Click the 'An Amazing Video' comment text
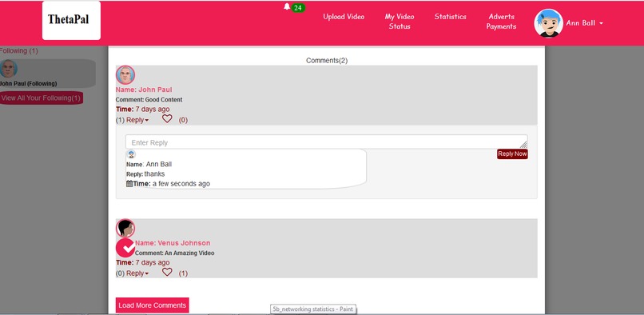Viewport: 644px width, 315px height. pos(189,253)
